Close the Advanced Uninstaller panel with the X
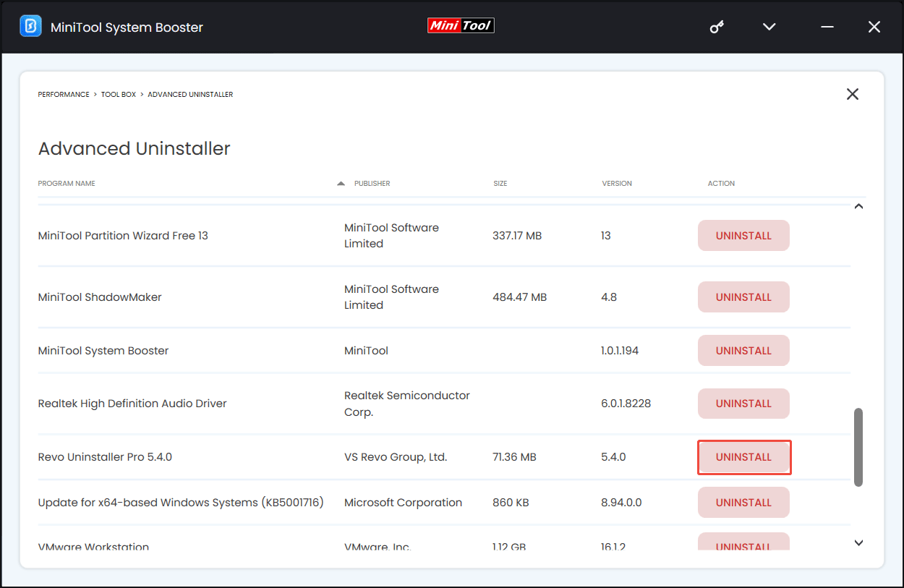 pos(853,94)
